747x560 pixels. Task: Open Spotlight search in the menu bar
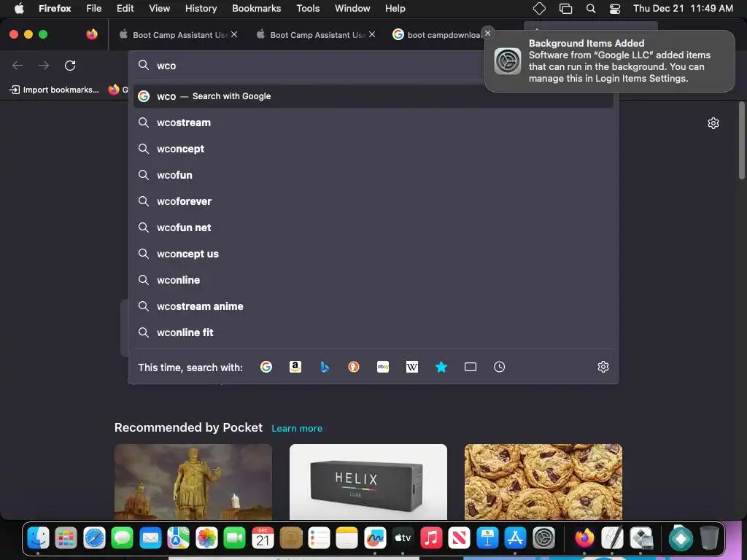point(591,9)
